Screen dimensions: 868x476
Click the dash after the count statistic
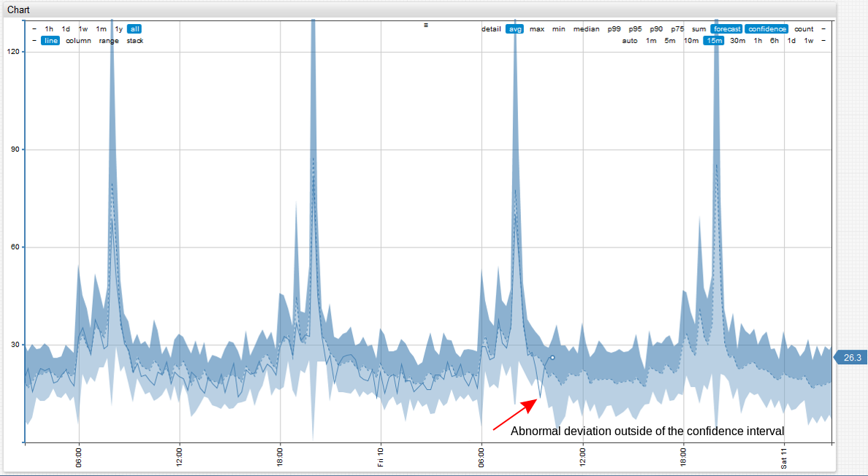(823, 29)
